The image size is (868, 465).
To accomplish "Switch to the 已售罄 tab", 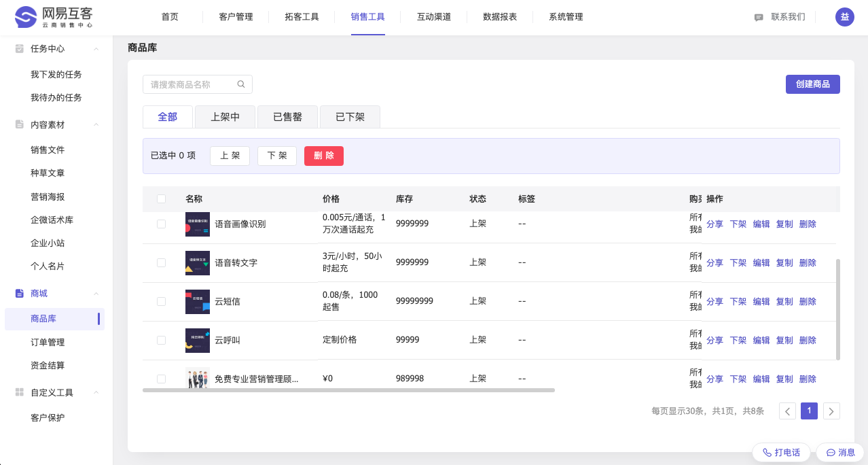I will pos(287,117).
